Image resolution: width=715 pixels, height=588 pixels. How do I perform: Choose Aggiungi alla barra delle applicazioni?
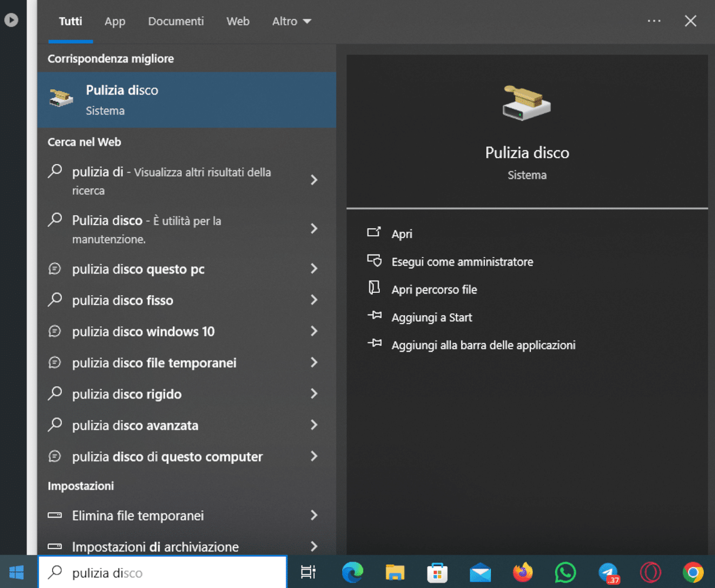click(x=483, y=345)
